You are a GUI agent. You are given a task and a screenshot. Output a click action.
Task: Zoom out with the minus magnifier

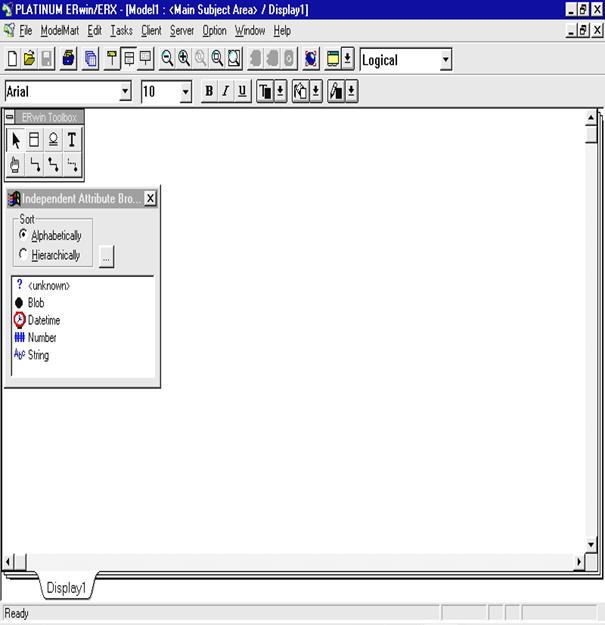167,59
